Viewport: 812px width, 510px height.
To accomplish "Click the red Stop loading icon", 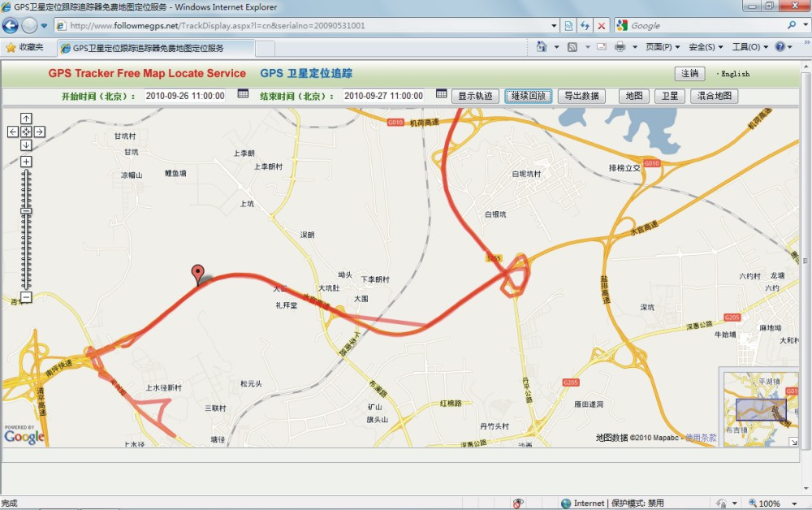I will (601, 25).
